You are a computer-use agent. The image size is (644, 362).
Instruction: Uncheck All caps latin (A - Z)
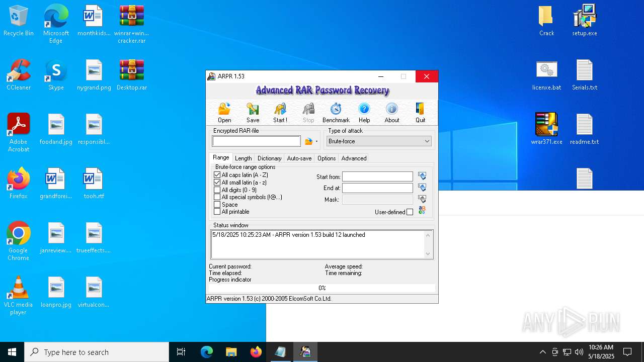click(x=217, y=175)
